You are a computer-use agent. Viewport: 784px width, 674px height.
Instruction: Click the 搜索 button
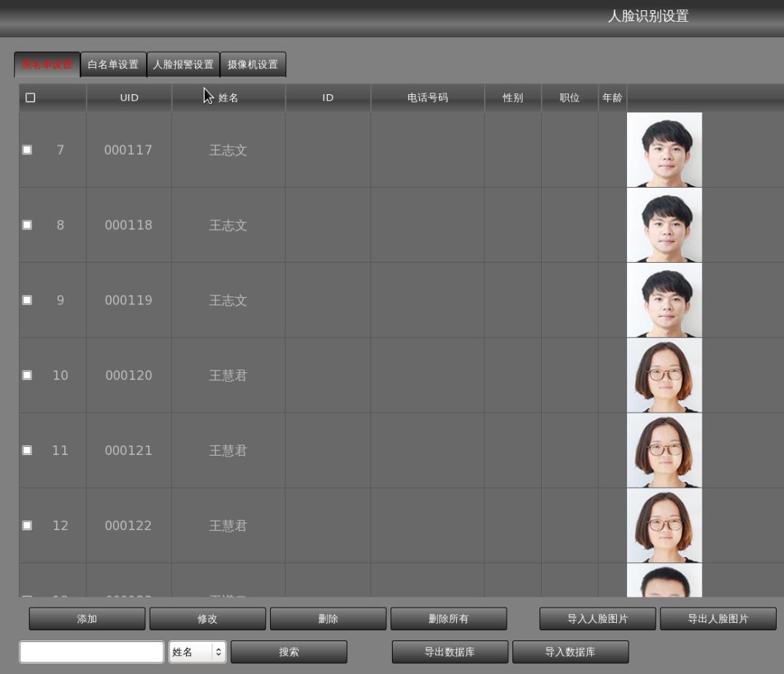pyautogui.click(x=288, y=652)
